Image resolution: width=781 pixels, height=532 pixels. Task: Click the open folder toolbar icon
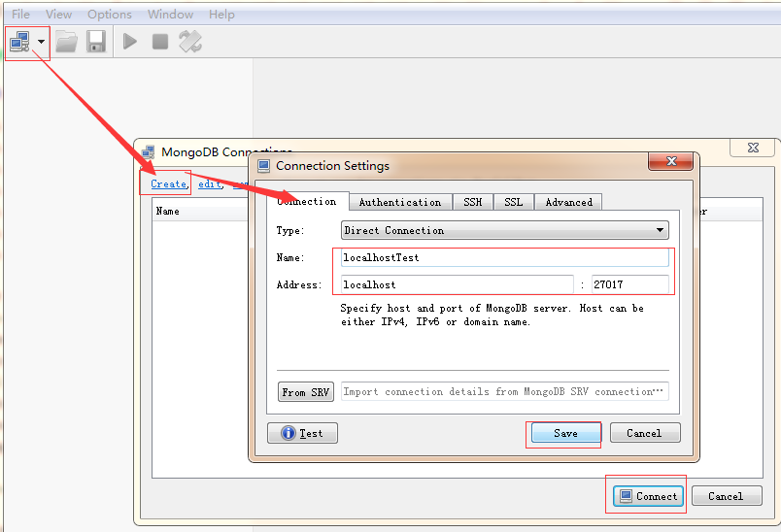(x=66, y=42)
